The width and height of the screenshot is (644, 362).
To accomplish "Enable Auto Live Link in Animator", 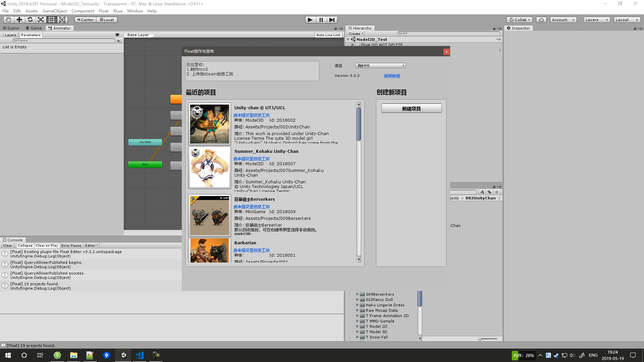I will click(x=328, y=35).
